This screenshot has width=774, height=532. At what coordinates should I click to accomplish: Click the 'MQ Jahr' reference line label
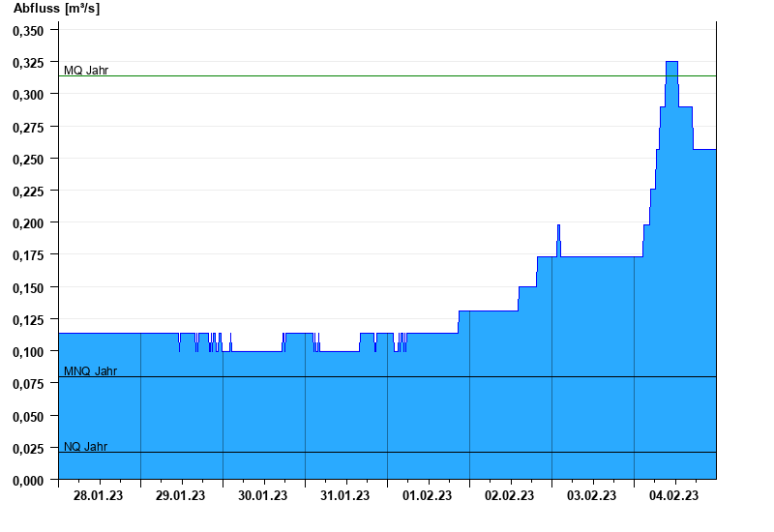click(86, 71)
